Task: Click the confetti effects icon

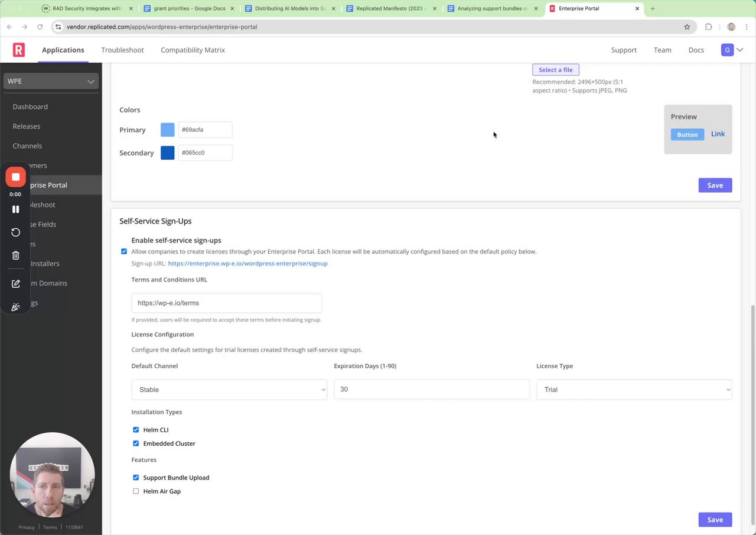Action: [x=16, y=307]
